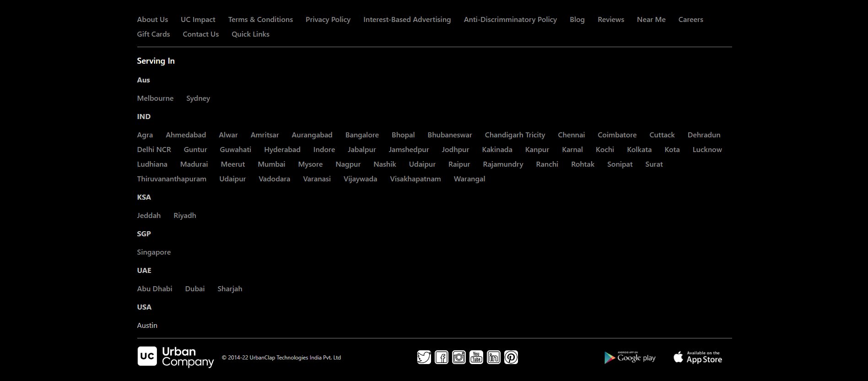The width and height of the screenshot is (868, 381).
Task: Select Coimbatore city
Action: (617, 135)
